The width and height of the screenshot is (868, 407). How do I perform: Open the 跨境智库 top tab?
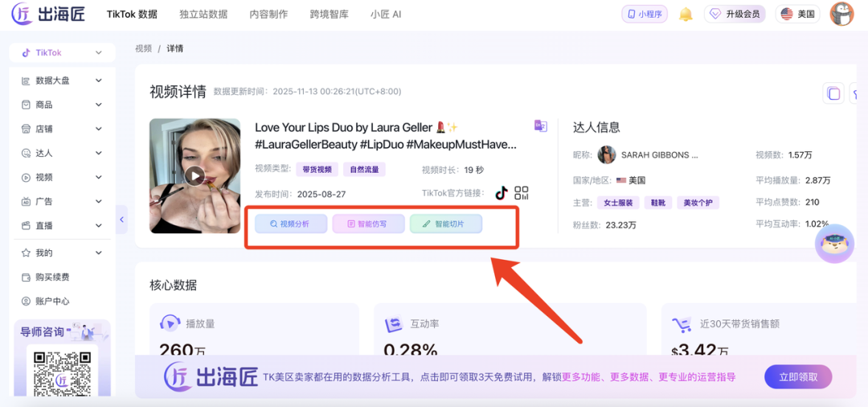point(330,14)
